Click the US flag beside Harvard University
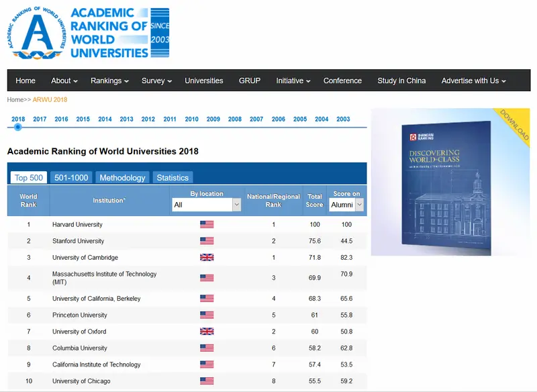537x392 pixels. click(x=207, y=225)
